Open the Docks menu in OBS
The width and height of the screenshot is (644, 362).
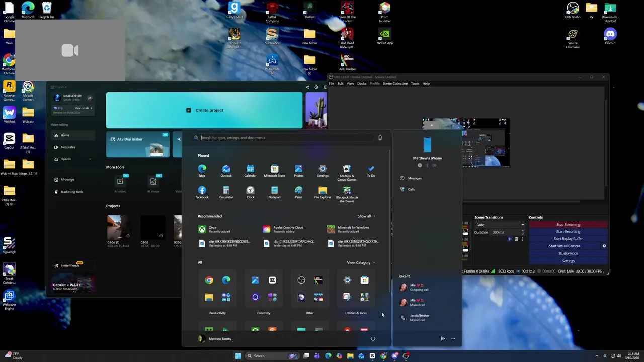(x=362, y=84)
